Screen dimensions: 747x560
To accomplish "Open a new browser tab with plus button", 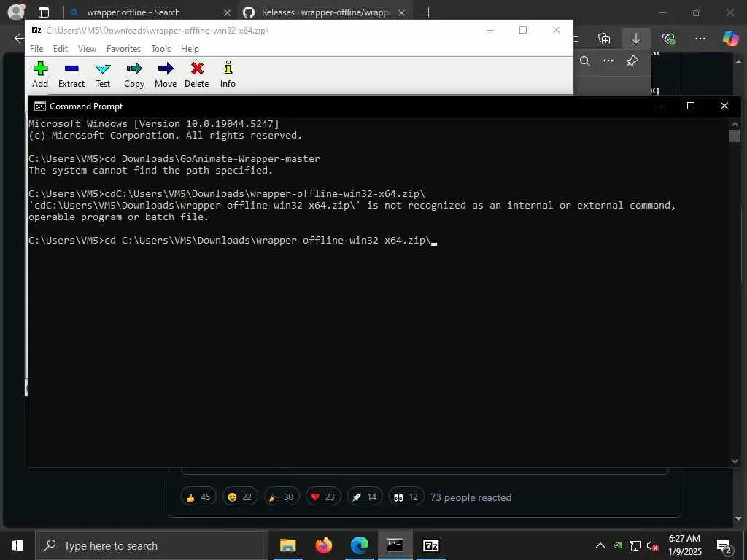I will tap(428, 12).
